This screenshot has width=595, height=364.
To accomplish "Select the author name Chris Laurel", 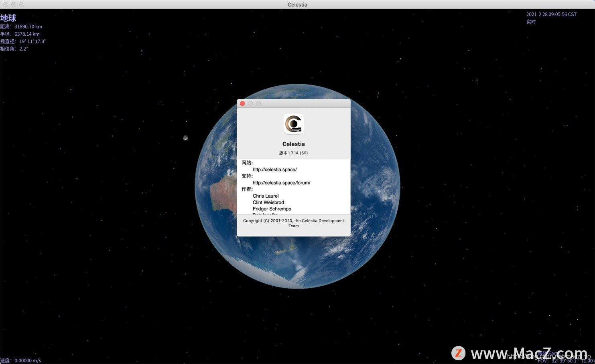I will [266, 196].
